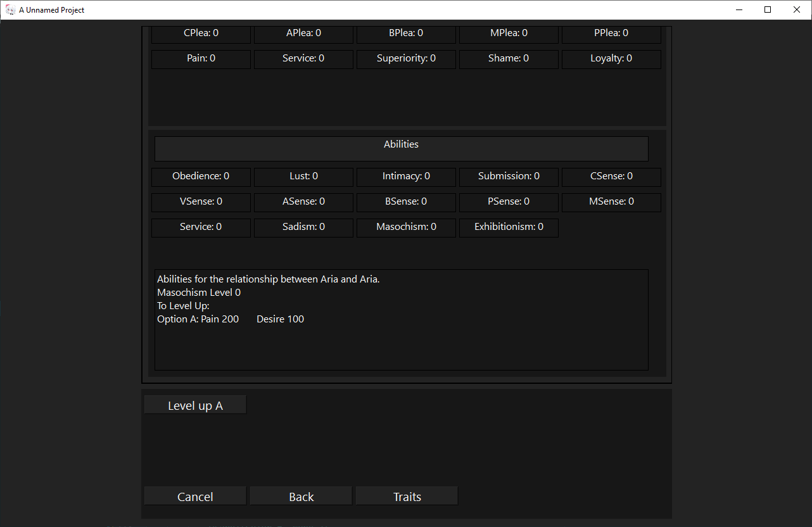
Task: Click the Shame stat button
Action: (509, 59)
